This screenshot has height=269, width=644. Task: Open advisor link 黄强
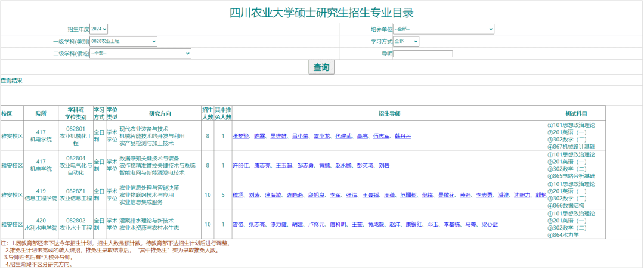[x=465, y=195]
